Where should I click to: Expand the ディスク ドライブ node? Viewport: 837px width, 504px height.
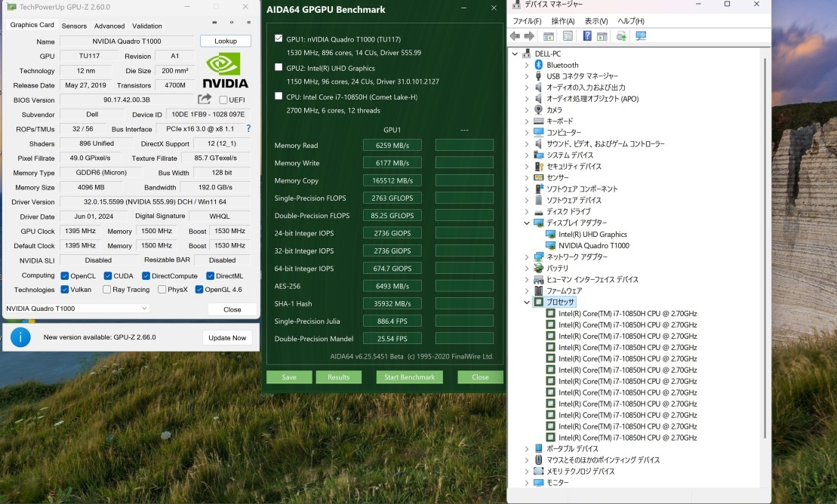pyautogui.click(x=526, y=211)
